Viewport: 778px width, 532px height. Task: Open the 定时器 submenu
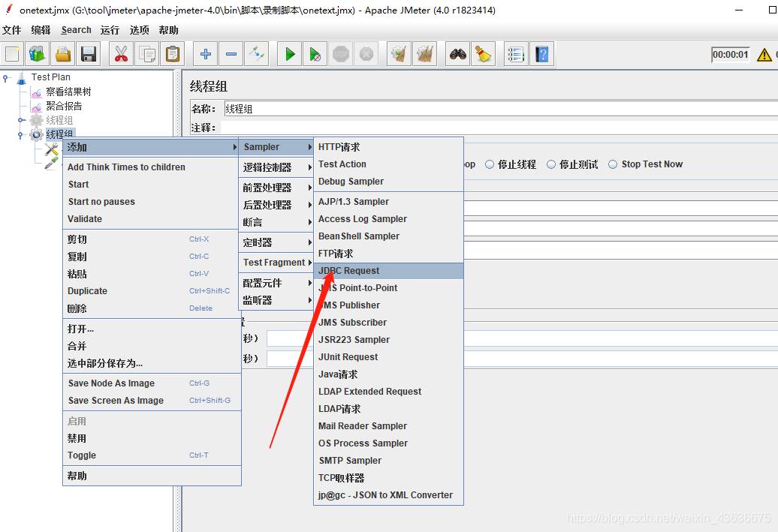click(x=276, y=242)
